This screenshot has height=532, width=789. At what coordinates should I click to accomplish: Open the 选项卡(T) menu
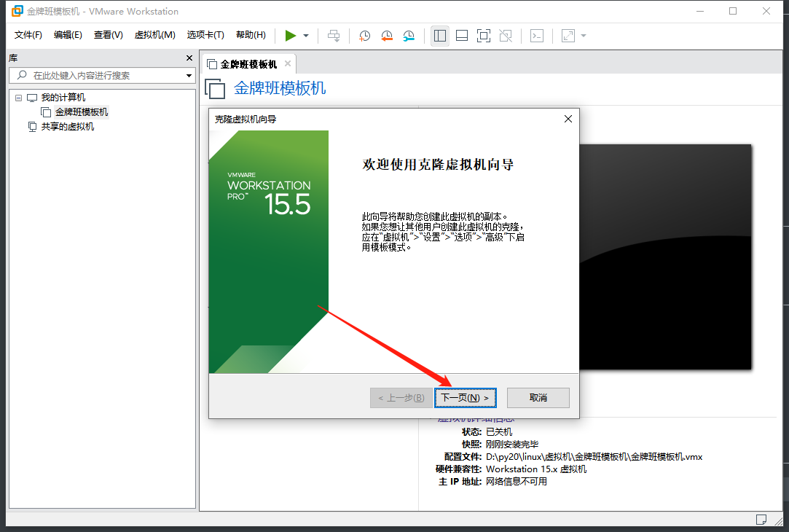tap(205, 35)
